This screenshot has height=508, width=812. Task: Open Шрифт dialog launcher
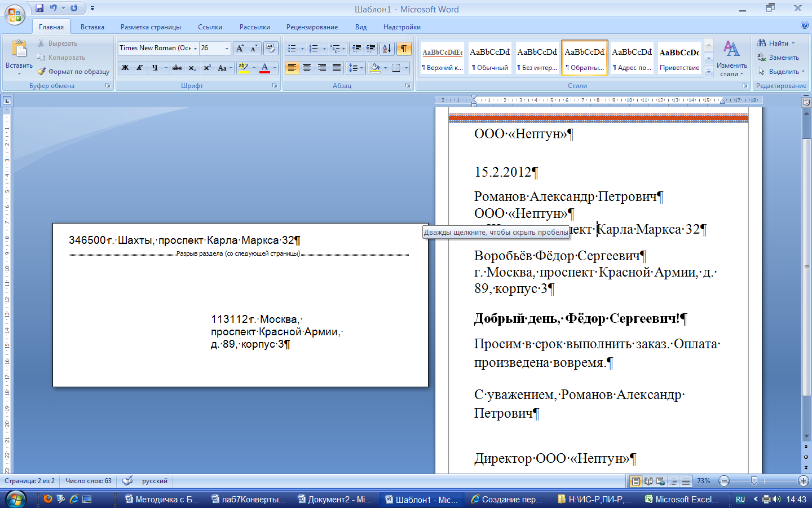275,86
